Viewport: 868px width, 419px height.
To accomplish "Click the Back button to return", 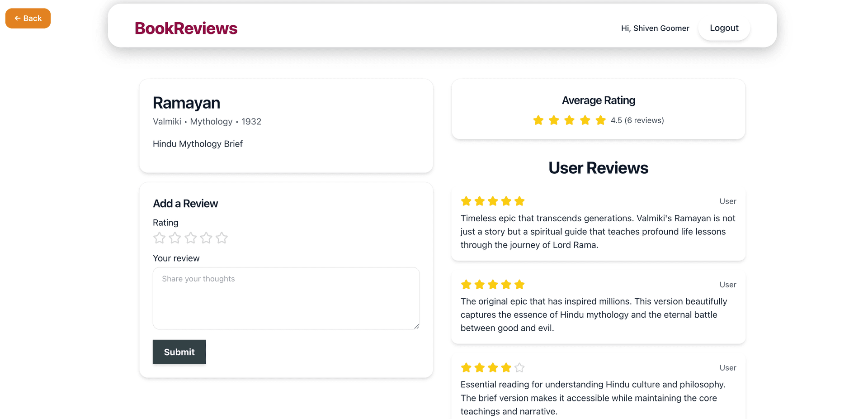I will coord(28,18).
